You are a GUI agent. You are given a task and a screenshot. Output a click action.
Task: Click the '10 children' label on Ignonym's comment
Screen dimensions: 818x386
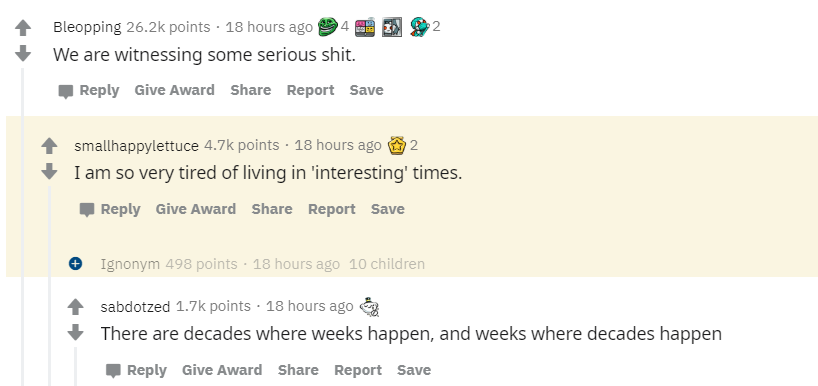[x=387, y=264]
